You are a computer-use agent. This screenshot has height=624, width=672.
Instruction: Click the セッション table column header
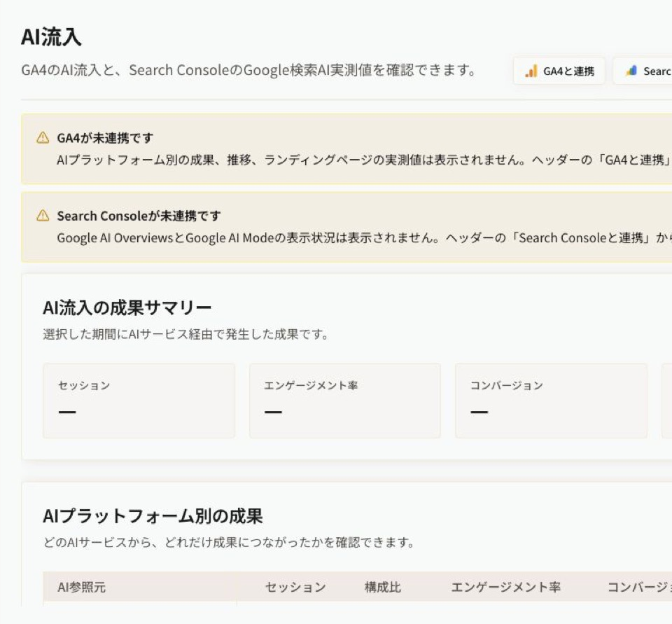coord(295,587)
